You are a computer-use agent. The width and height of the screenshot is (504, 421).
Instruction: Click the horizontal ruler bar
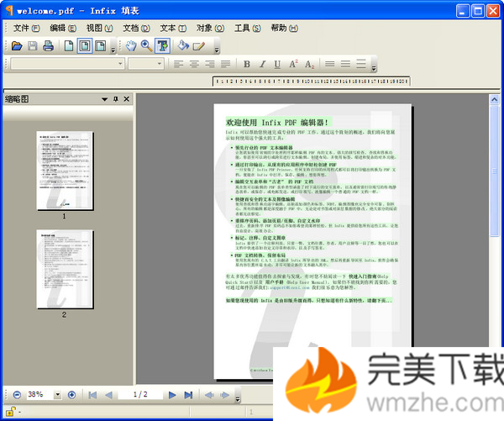tap(312, 82)
